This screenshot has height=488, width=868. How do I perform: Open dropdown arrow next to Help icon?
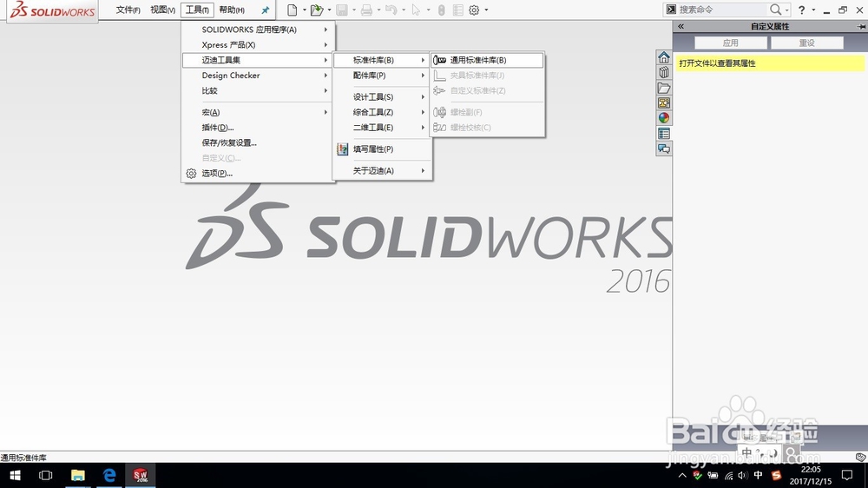click(x=813, y=10)
